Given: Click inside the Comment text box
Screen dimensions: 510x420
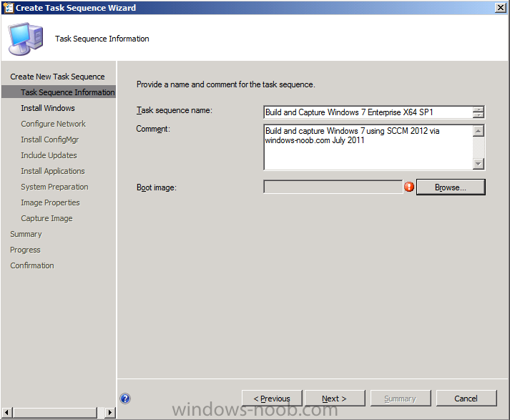Looking at the screenshot, I should click(x=368, y=147).
